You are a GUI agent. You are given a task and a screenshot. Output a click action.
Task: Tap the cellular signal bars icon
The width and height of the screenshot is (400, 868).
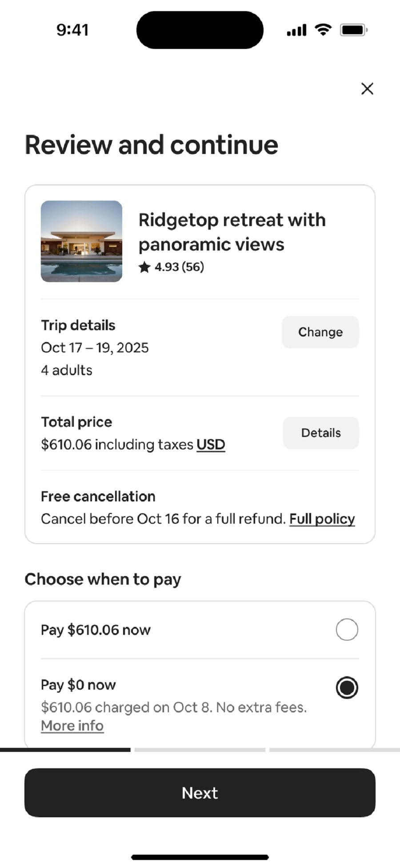point(296,30)
